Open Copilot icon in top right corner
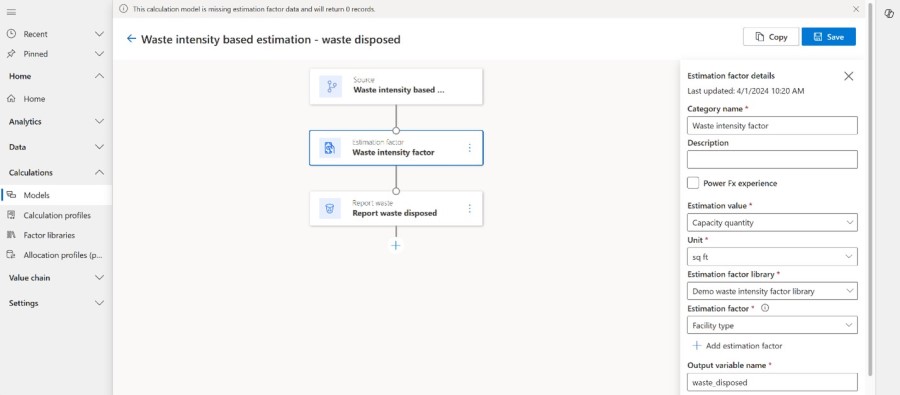 (x=889, y=13)
